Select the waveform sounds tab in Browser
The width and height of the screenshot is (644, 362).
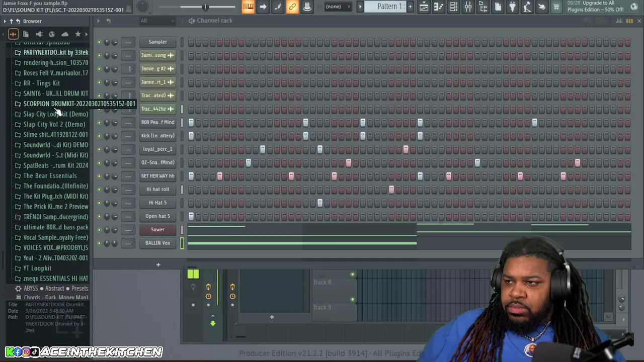[x=13, y=34]
